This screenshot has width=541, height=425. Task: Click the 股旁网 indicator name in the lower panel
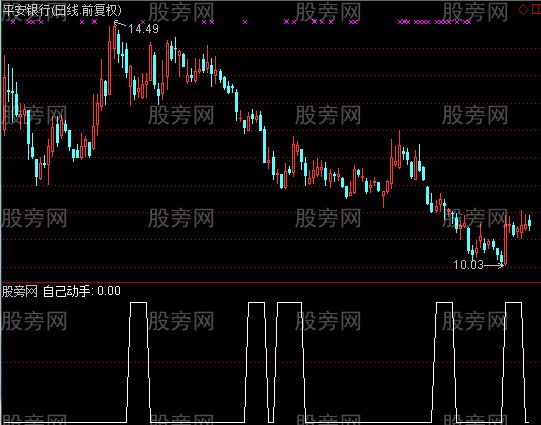[x=20, y=291]
